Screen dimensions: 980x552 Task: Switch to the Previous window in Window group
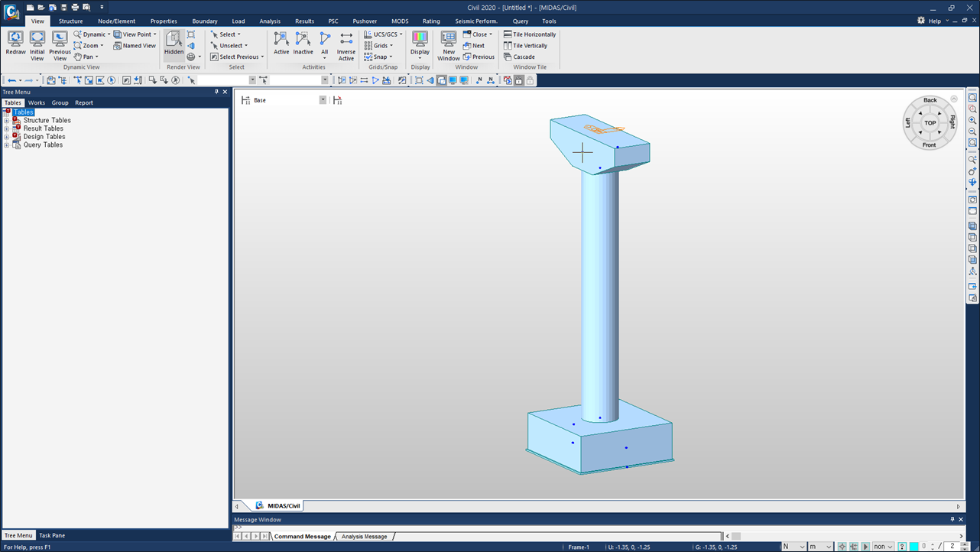click(479, 57)
